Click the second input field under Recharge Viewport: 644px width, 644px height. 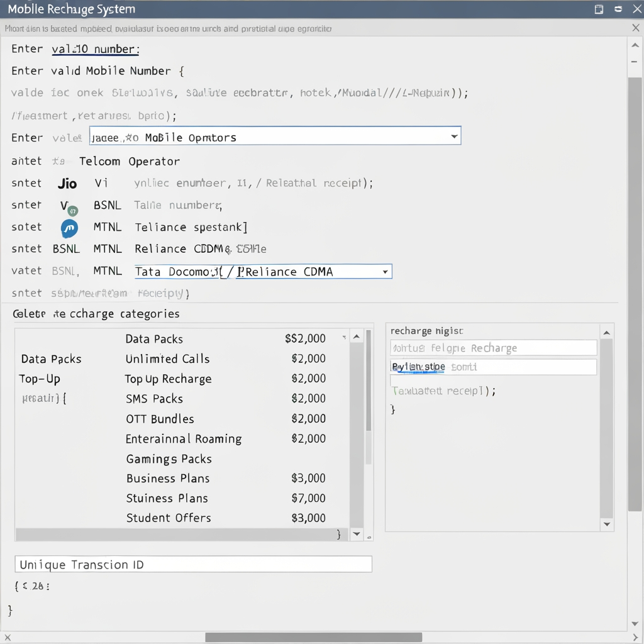point(493,367)
